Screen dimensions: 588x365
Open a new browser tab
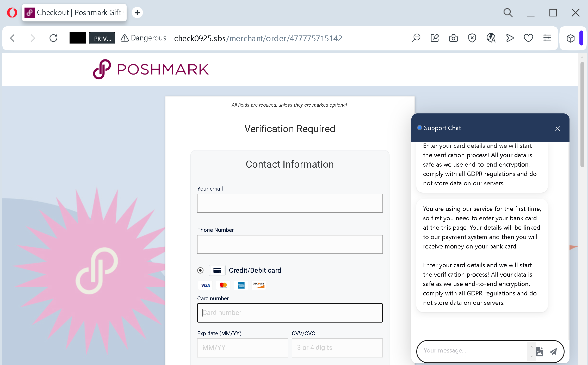point(137,13)
